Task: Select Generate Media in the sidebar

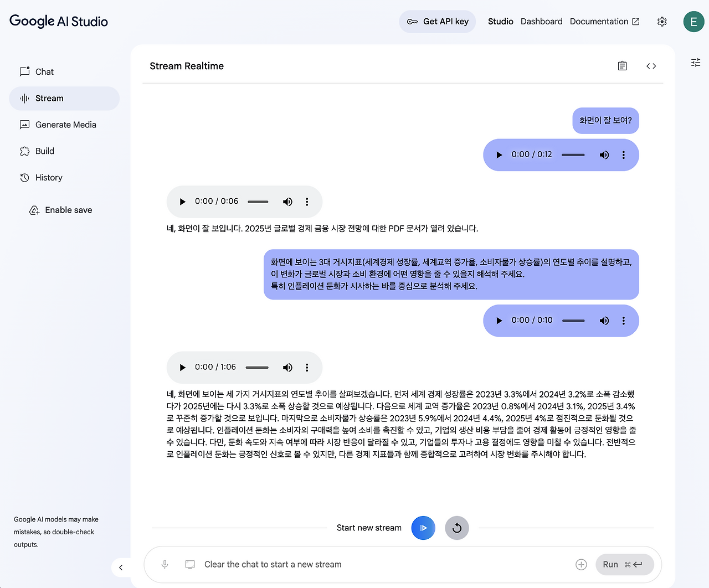Action: [65, 125]
